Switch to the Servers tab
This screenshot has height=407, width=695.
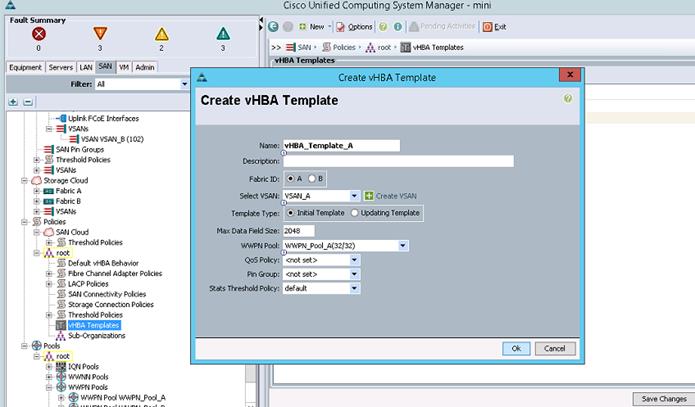pos(60,67)
